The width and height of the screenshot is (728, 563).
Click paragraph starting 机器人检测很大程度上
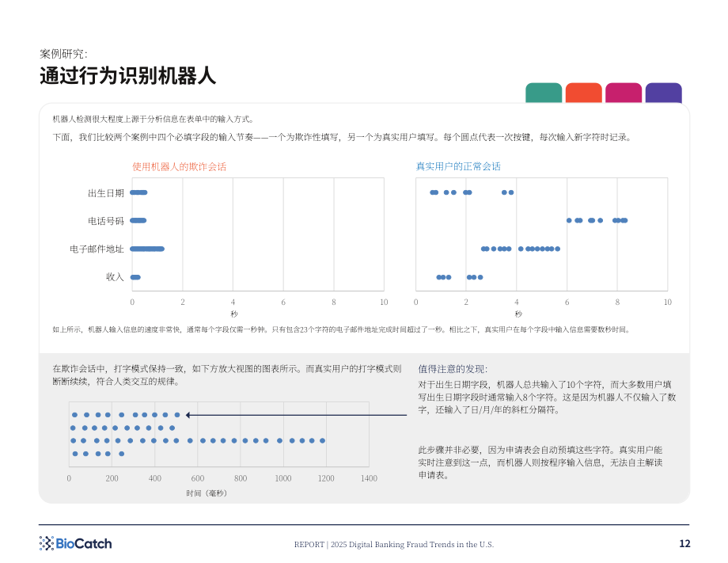click(x=154, y=120)
